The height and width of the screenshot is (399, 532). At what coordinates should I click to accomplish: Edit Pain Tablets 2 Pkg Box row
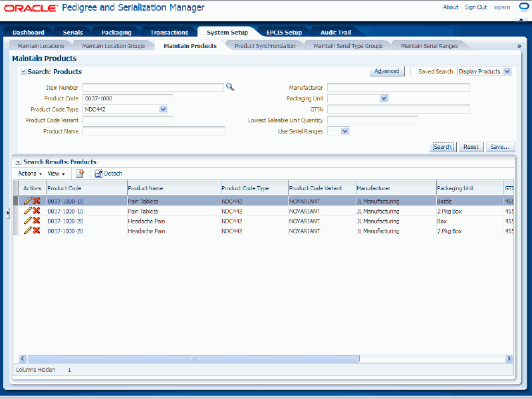(27, 211)
